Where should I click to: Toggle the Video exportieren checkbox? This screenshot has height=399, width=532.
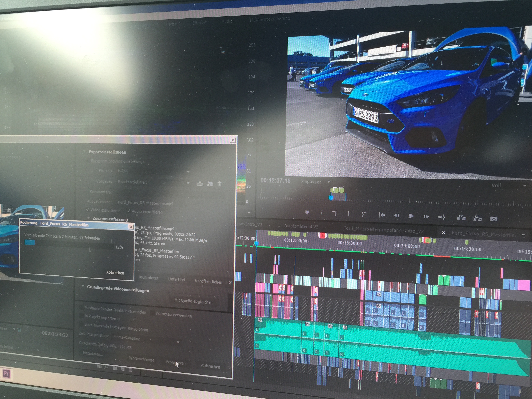[x=88, y=209]
